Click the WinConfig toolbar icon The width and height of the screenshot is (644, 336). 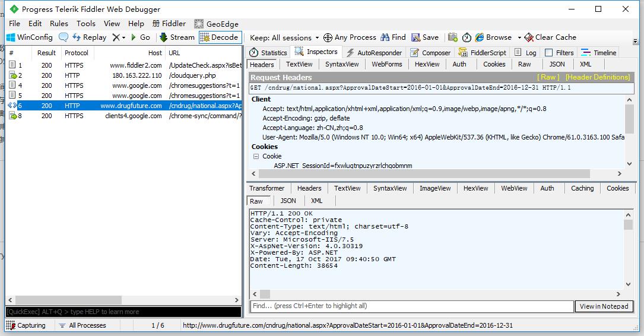(11, 37)
